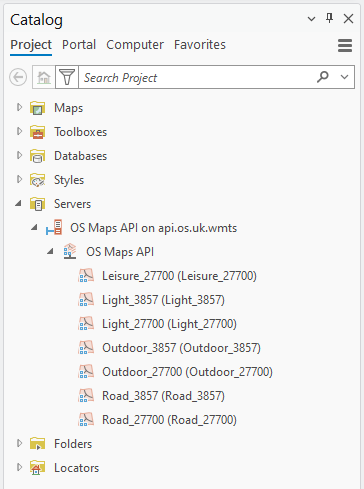The image size is (364, 489).
Task: Select Road_27700 (Road_27700) layer
Action: click(x=169, y=420)
